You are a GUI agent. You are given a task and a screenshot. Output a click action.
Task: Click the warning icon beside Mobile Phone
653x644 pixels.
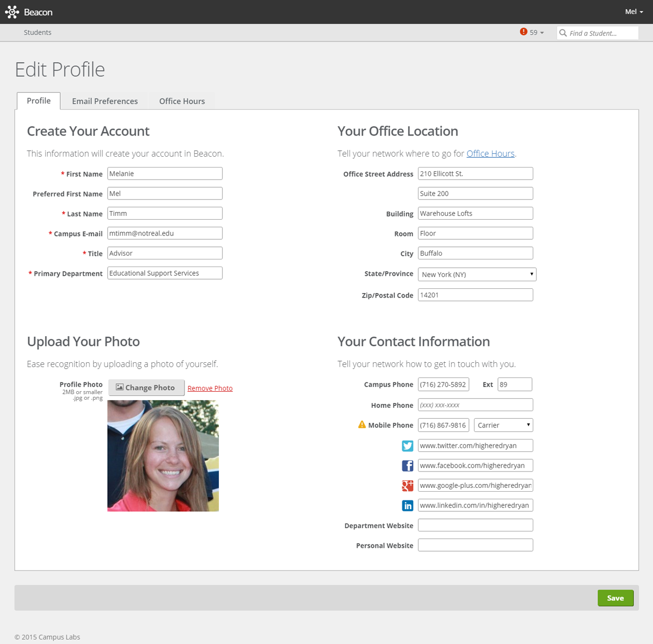tap(361, 424)
